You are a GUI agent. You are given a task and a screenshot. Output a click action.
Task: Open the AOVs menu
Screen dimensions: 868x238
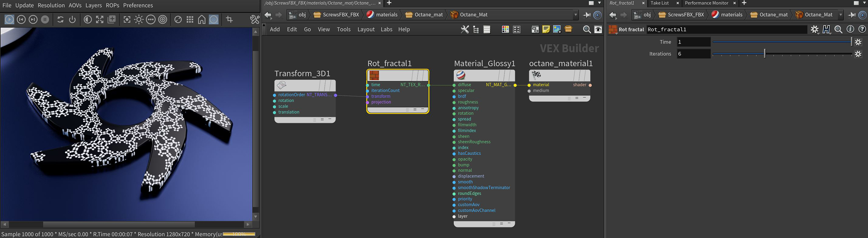(x=75, y=5)
